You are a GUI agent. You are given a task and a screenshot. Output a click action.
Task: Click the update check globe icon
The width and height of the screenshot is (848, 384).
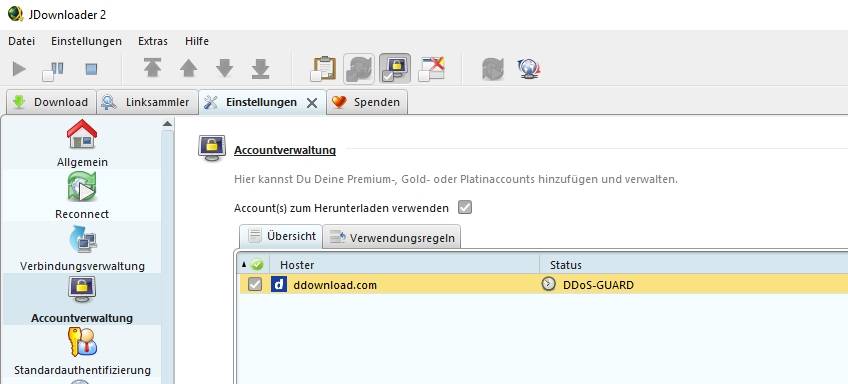click(529, 69)
